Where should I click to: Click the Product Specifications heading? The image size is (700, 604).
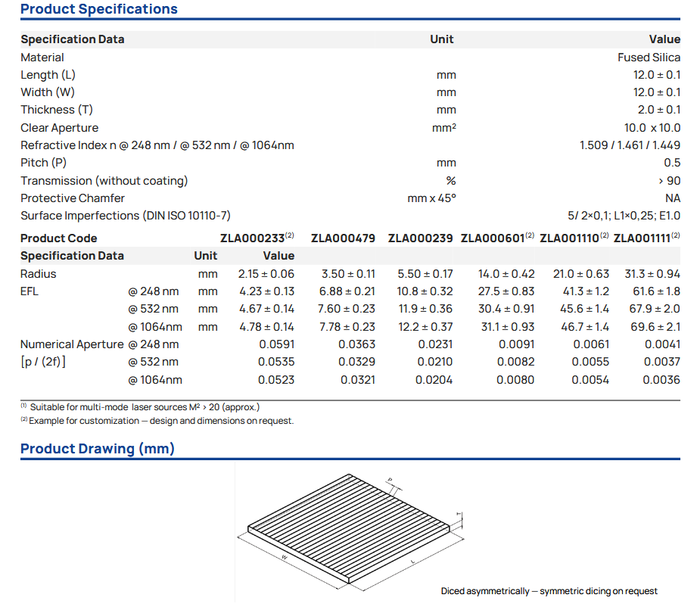coord(98,9)
